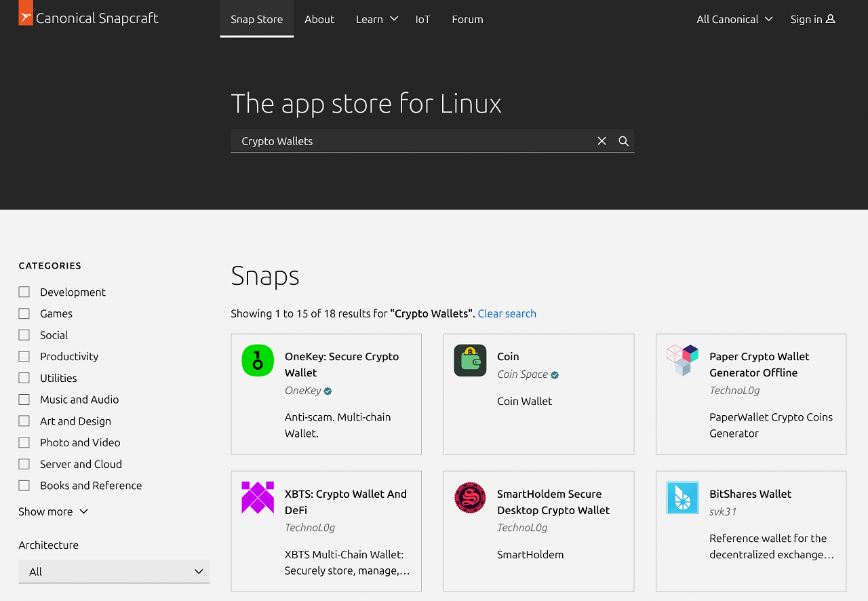Screen dimensions: 868x601
Task: Click 'PaperWallet Crypto Coins Generator' description
Action: point(771,425)
